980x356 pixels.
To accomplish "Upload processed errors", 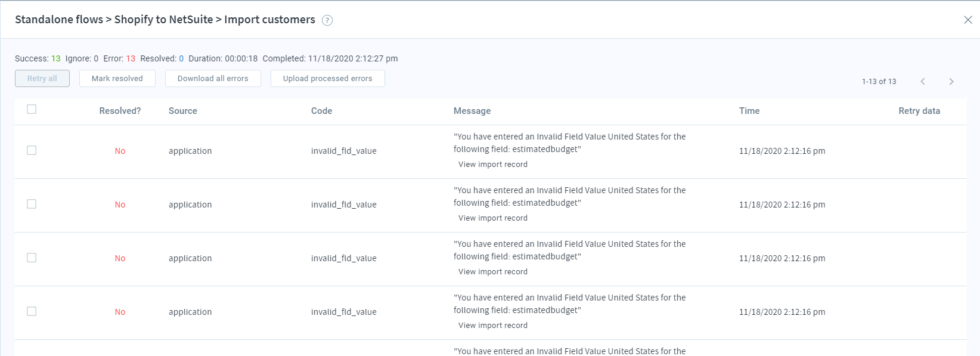I will 328,79.
